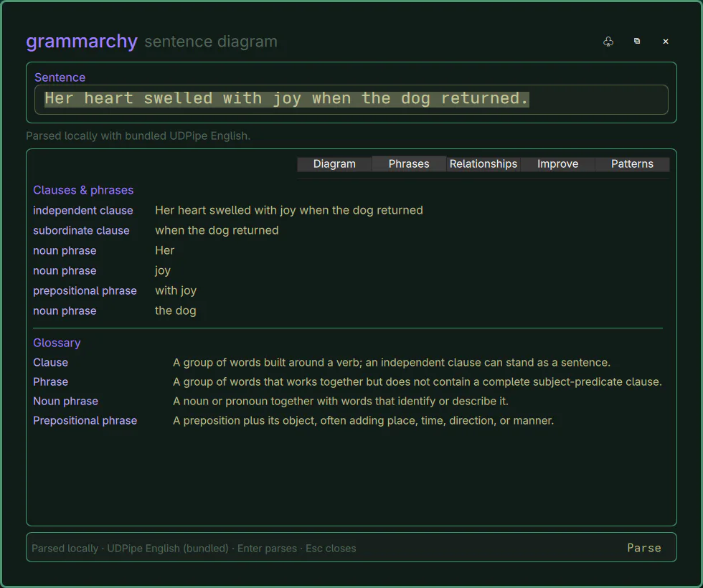Go to the Improve tab
Viewport: 703px width, 588px height.
558,164
